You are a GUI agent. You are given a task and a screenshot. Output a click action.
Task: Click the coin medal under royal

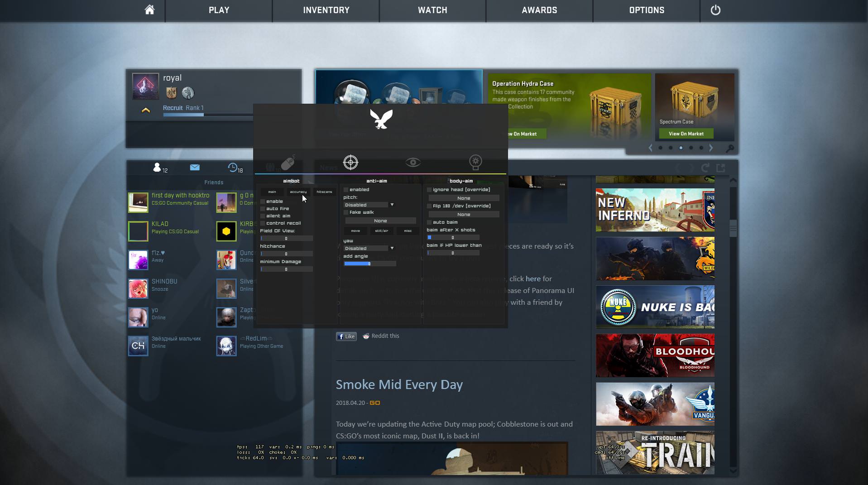tap(188, 93)
